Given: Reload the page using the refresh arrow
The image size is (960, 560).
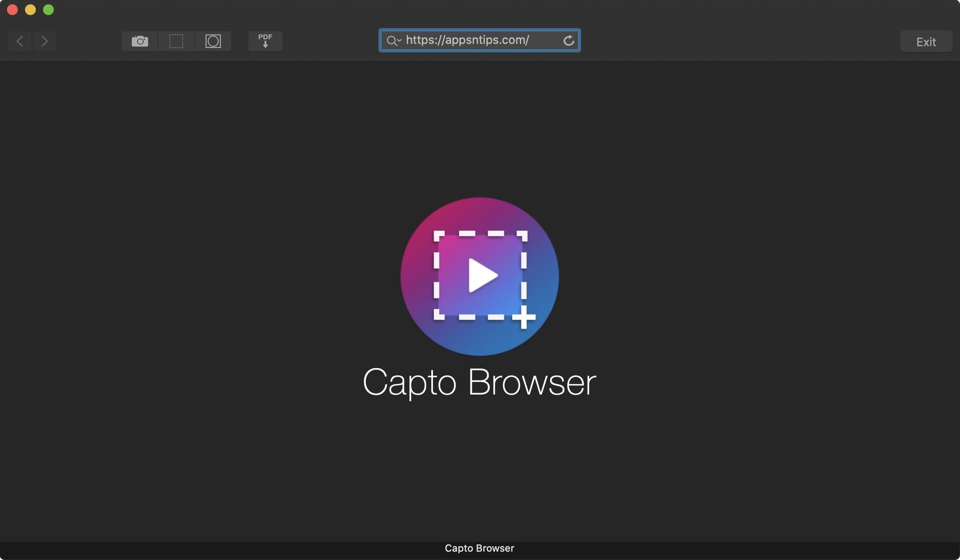Looking at the screenshot, I should point(568,41).
